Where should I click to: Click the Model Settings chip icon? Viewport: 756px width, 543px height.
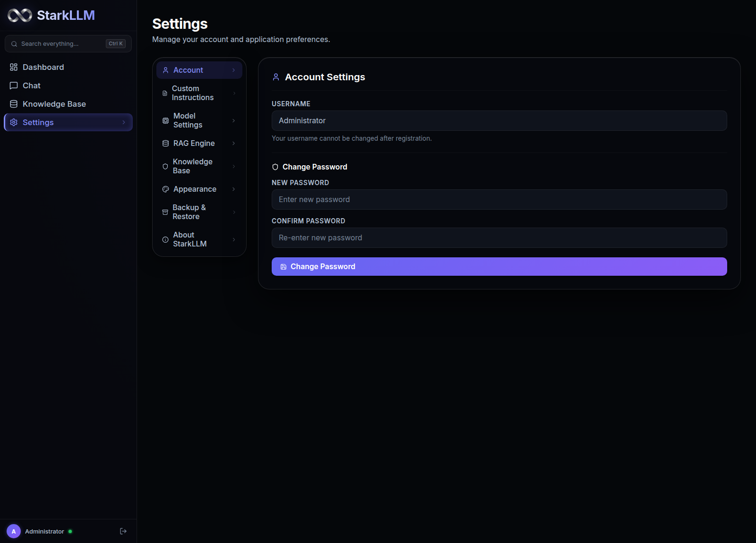[x=165, y=120]
